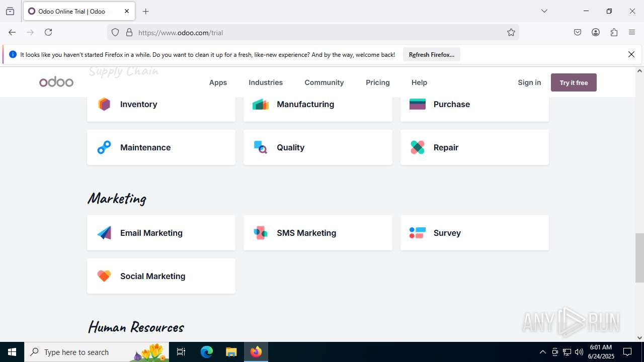The image size is (644, 362).
Task: Show site security padlock info
Action: click(x=129, y=33)
